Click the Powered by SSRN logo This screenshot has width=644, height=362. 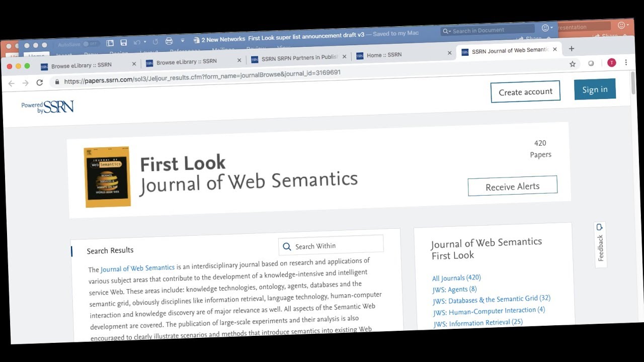[48, 107]
